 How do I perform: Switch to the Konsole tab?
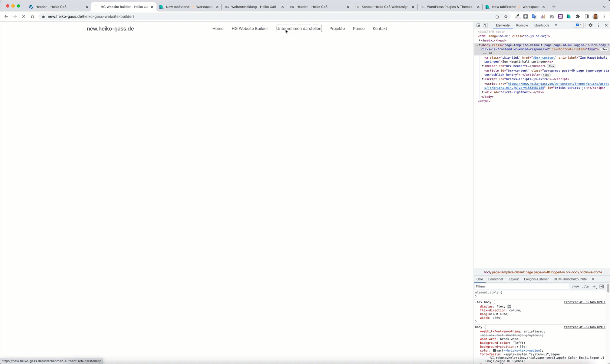coord(522,25)
